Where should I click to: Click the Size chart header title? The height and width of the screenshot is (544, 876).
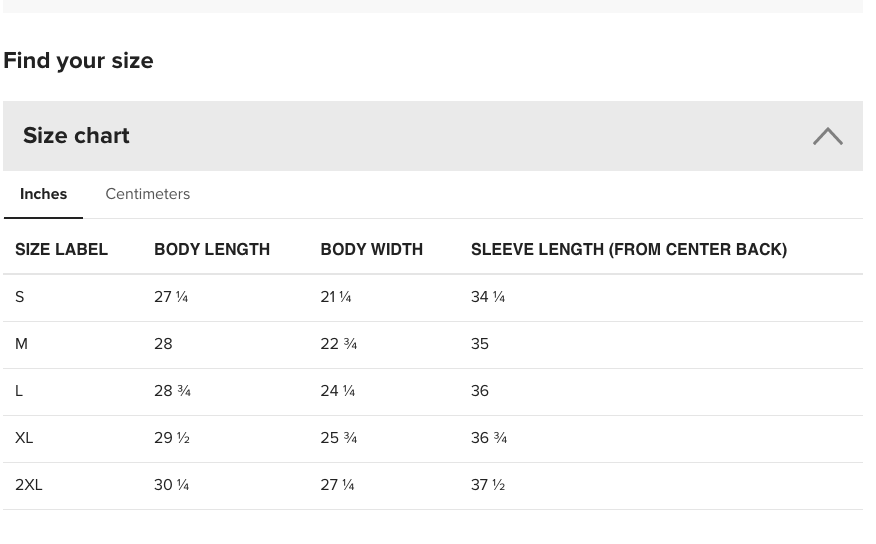tap(76, 136)
